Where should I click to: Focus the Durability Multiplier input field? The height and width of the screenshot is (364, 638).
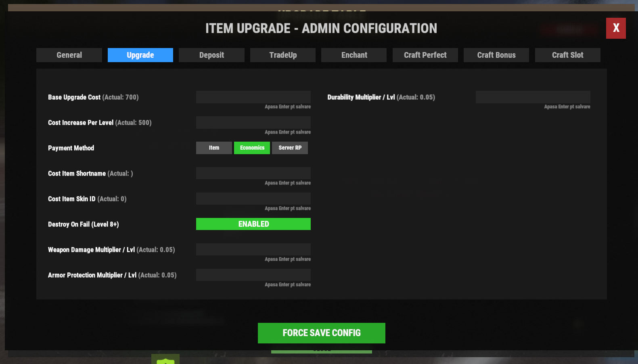[533, 97]
